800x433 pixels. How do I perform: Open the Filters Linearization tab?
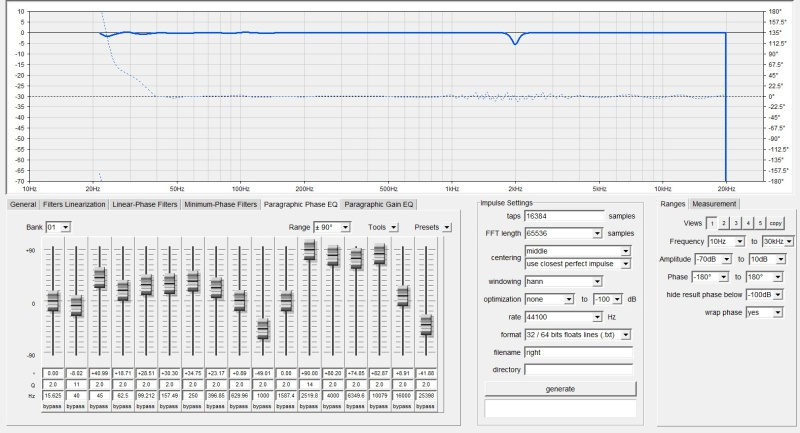[73, 204]
